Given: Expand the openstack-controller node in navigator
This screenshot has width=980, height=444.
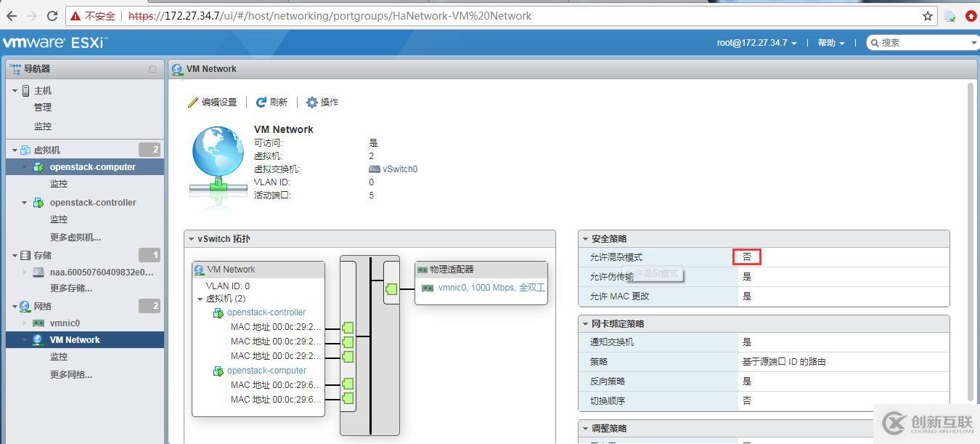Looking at the screenshot, I should [24, 203].
